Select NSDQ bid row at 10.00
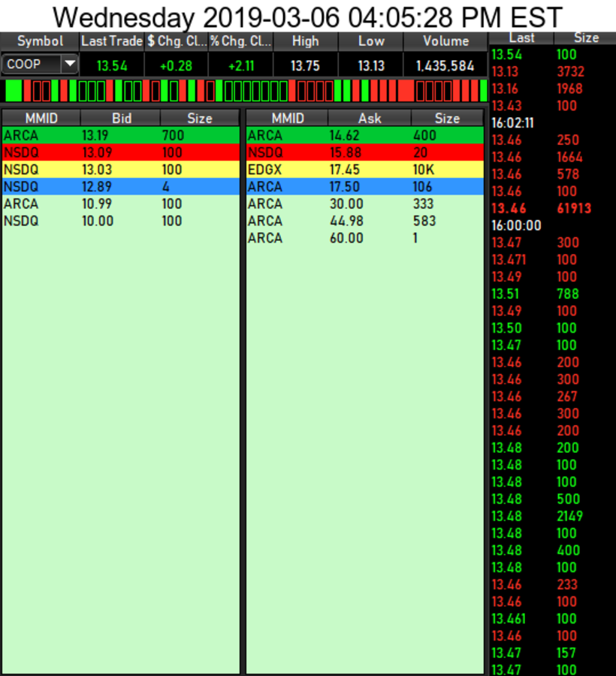616x676 pixels. (x=121, y=221)
